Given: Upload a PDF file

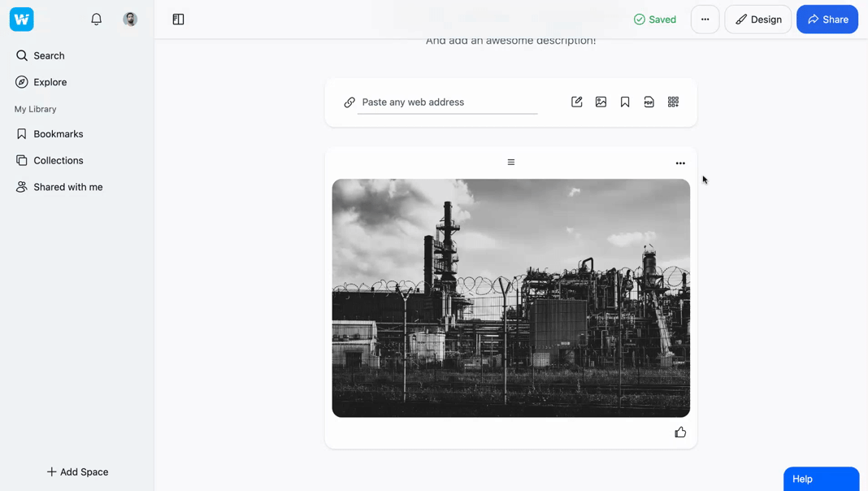Looking at the screenshot, I should point(649,102).
